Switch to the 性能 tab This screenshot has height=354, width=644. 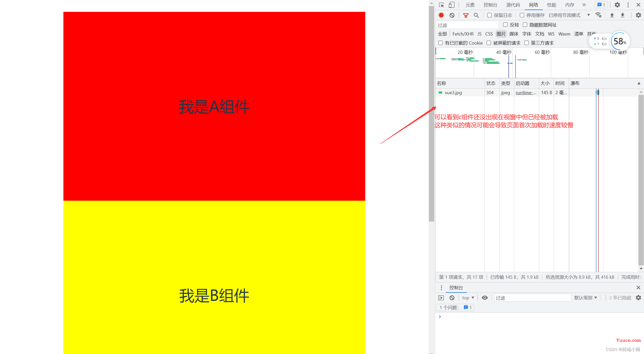click(x=551, y=5)
